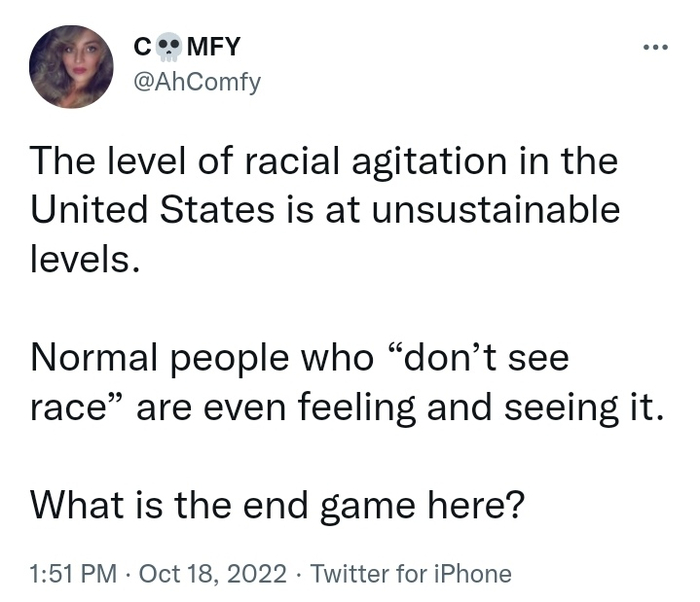Open the tweet's more options menu
Viewport: 700px width, 602px height.
click(x=655, y=48)
